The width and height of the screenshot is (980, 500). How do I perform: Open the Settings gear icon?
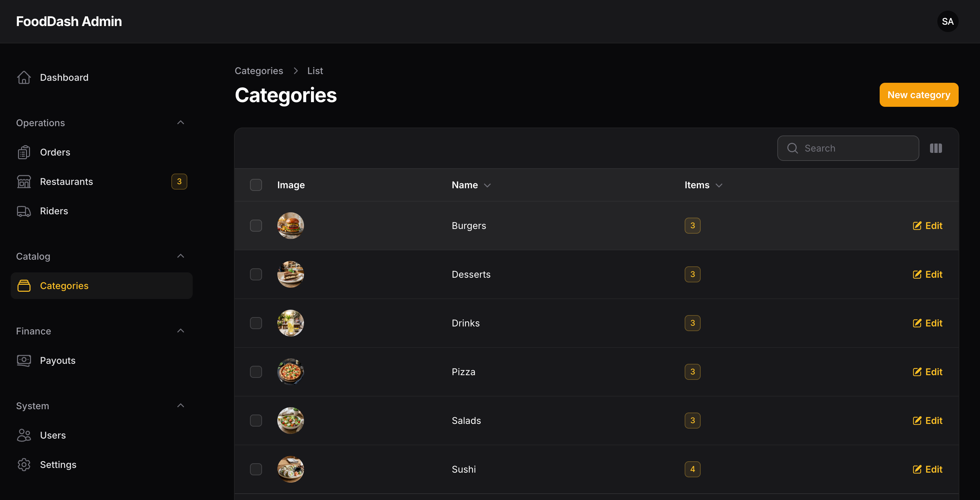click(24, 465)
